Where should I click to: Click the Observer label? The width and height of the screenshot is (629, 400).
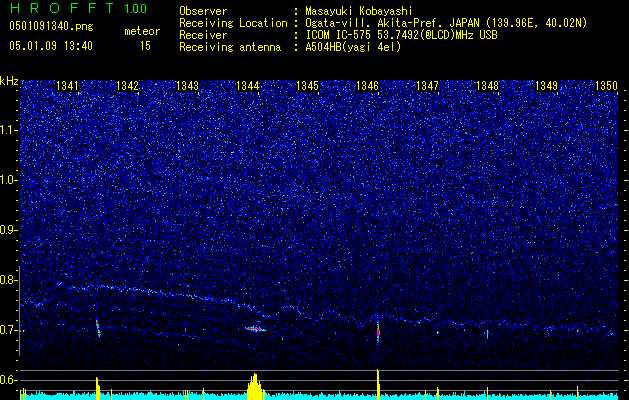click(203, 11)
